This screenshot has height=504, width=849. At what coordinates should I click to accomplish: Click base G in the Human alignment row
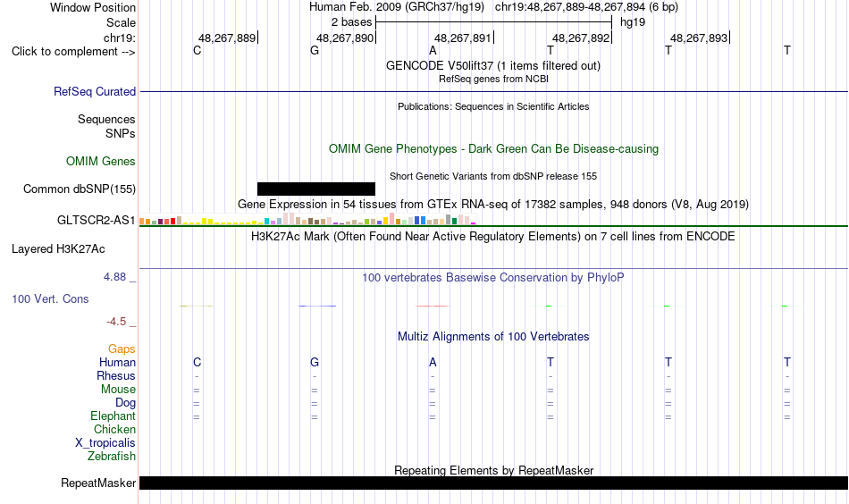coord(315,362)
